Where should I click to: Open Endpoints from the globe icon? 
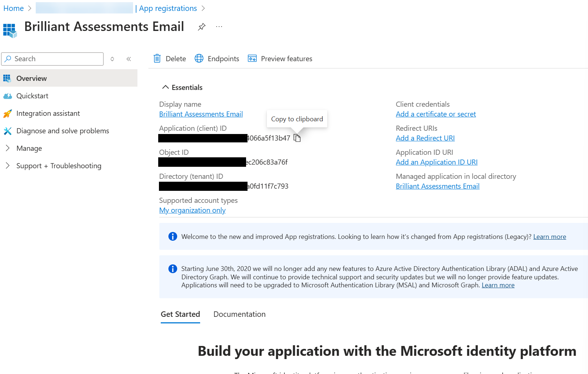tap(199, 59)
